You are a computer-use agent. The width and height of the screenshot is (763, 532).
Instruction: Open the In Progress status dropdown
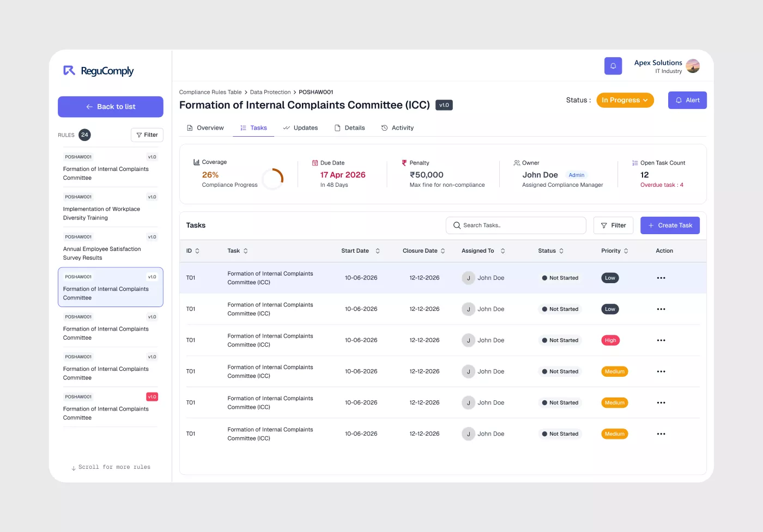point(625,100)
